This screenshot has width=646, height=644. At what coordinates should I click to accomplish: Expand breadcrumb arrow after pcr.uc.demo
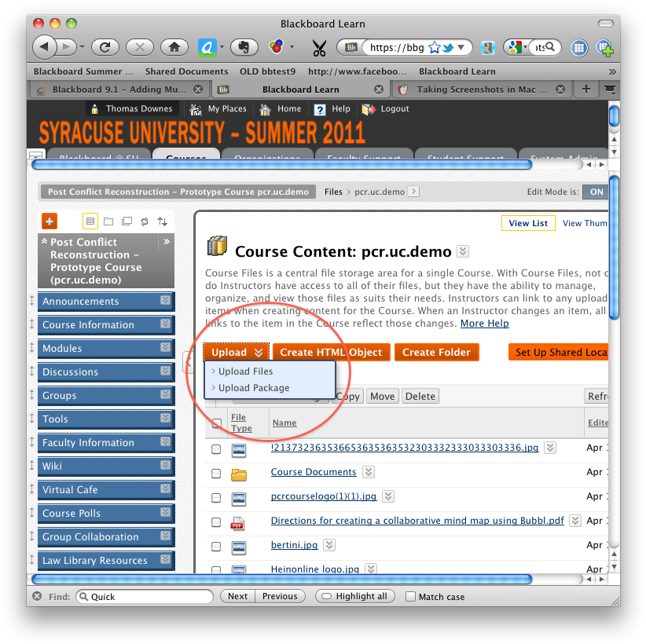(414, 192)
